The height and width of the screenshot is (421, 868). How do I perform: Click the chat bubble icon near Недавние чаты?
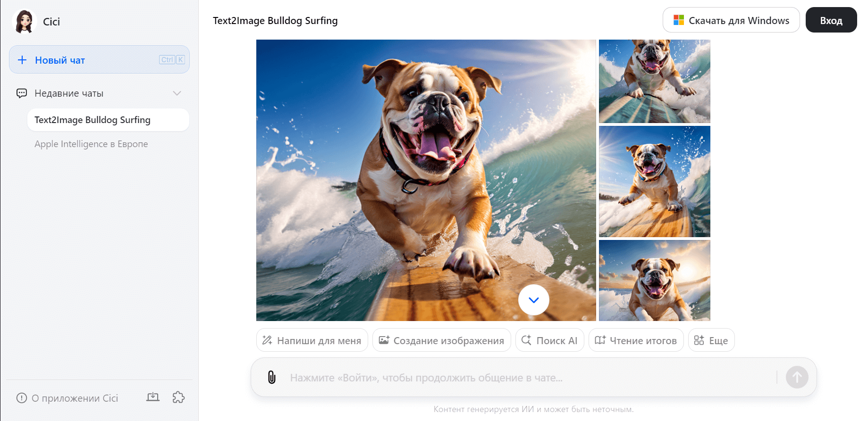22,93
